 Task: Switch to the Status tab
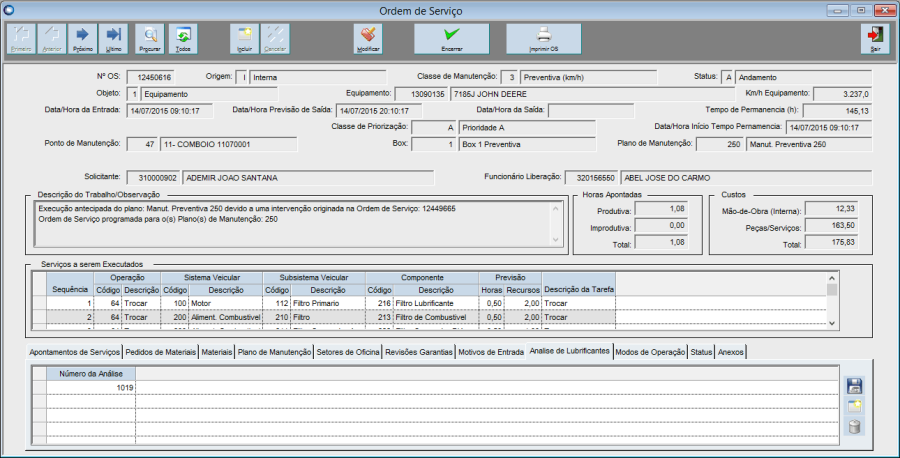pos(701,352)
